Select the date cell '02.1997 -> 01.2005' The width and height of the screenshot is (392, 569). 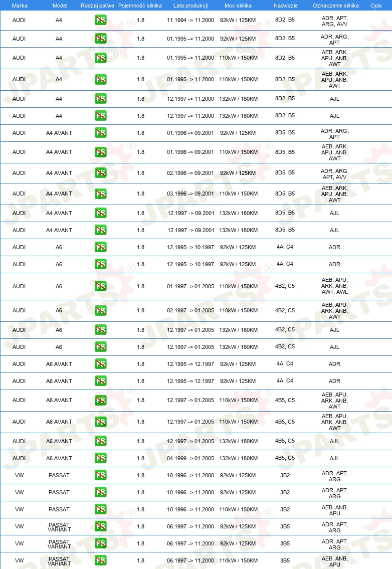click(190, 311)
